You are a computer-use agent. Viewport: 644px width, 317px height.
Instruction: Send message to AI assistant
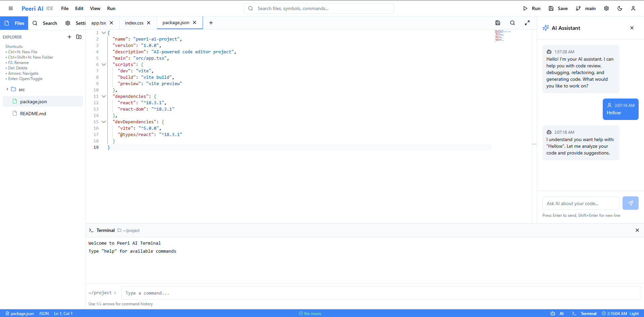(x=630, y=203)
